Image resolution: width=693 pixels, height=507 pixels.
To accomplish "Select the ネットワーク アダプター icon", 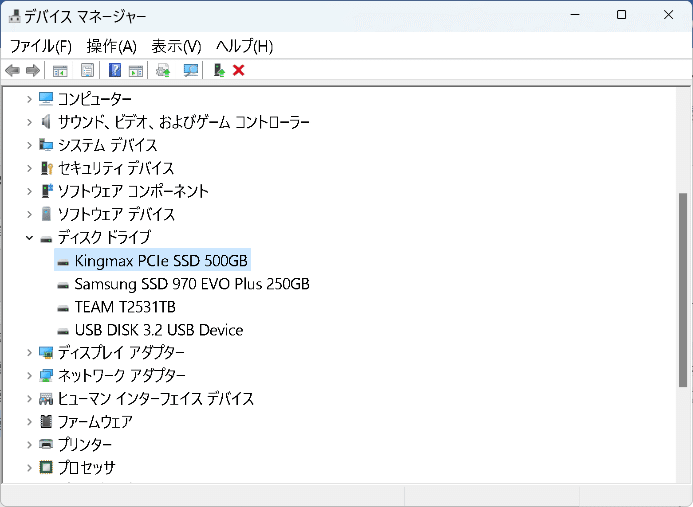I will 46,375.
